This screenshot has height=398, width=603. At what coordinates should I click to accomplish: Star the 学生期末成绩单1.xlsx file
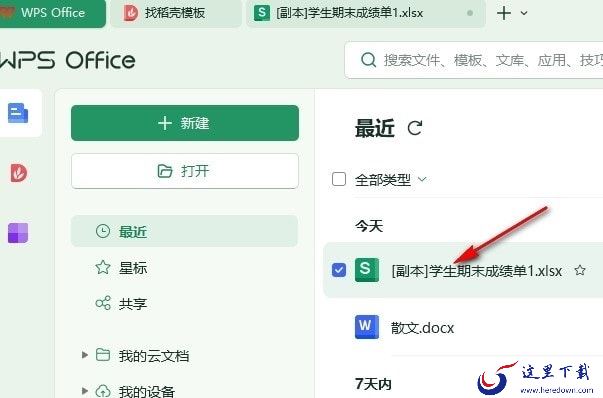[x=580, y=271]
